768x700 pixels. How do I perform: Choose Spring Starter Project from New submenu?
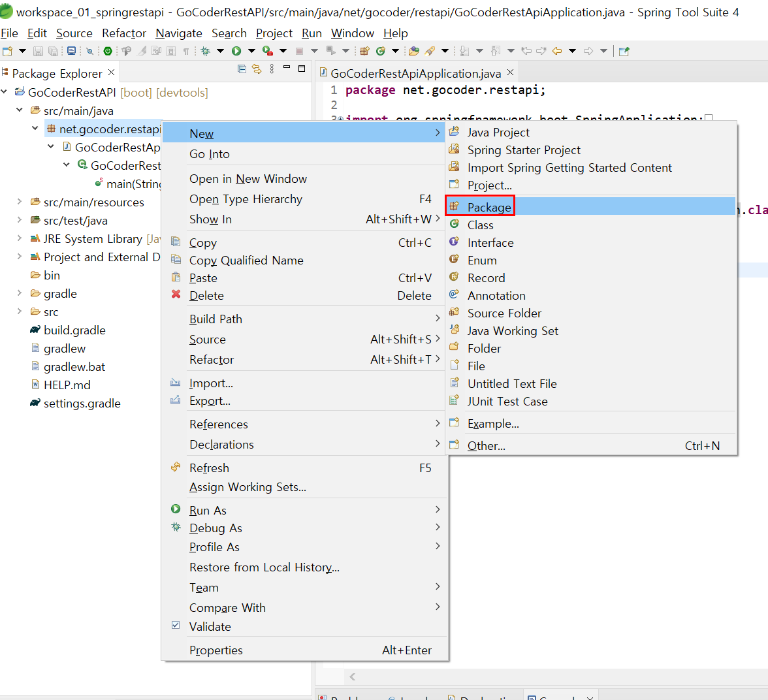click(x=590, y=150)
